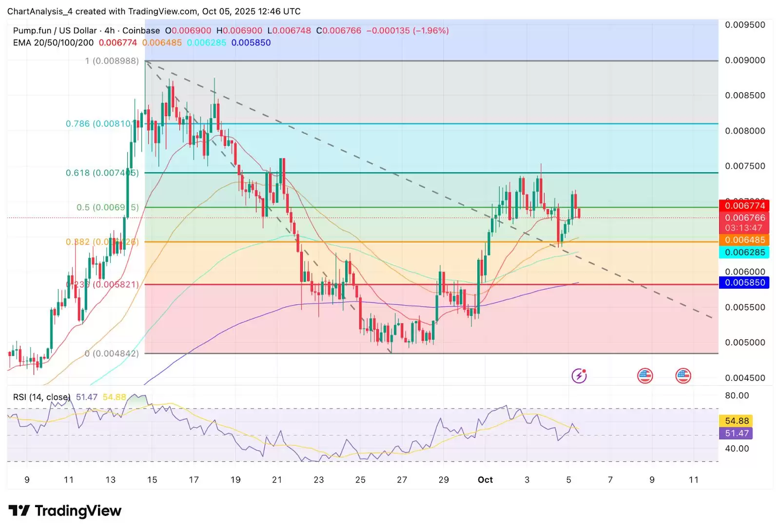780x532 pixels.
Task: Click the yellow 54.88 RSI value tag
Action: 736,421
